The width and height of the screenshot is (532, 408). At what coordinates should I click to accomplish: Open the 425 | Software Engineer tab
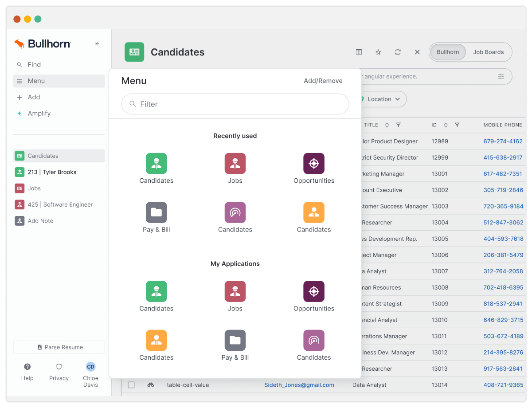coord(59,204)
